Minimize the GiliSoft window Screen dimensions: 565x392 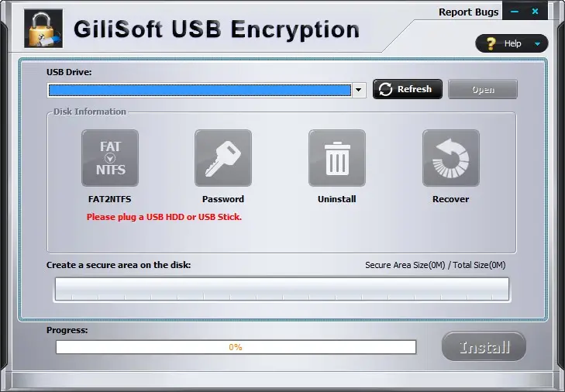click(x=515, y=12)
